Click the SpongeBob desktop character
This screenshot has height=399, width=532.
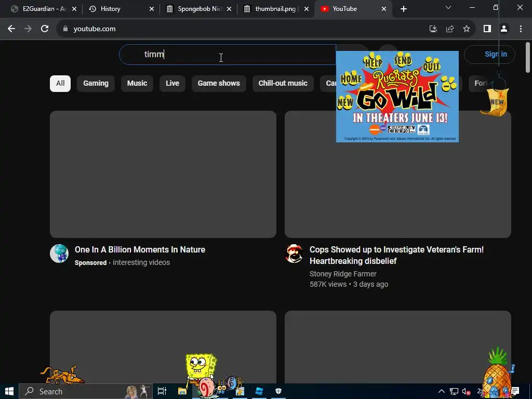click(x=201, y=368)
